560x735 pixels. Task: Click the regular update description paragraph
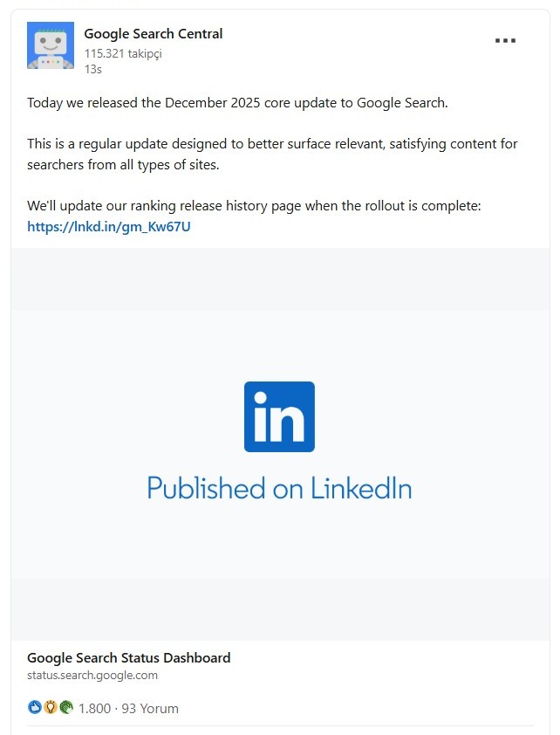pos(272,154)
